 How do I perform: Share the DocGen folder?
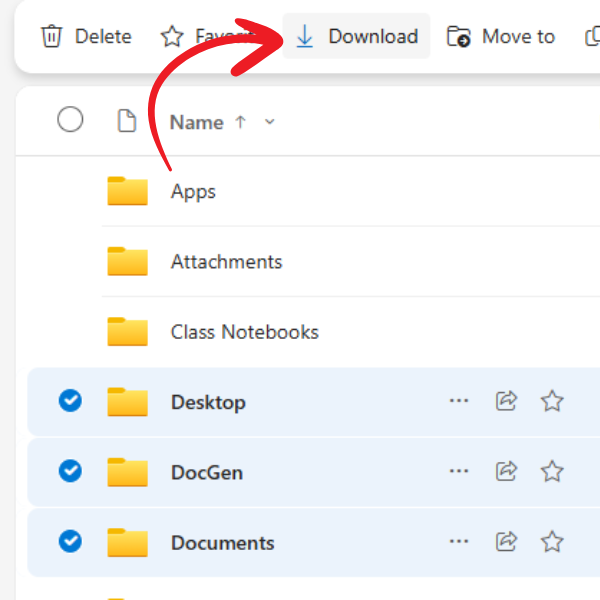tap(506, 471)
